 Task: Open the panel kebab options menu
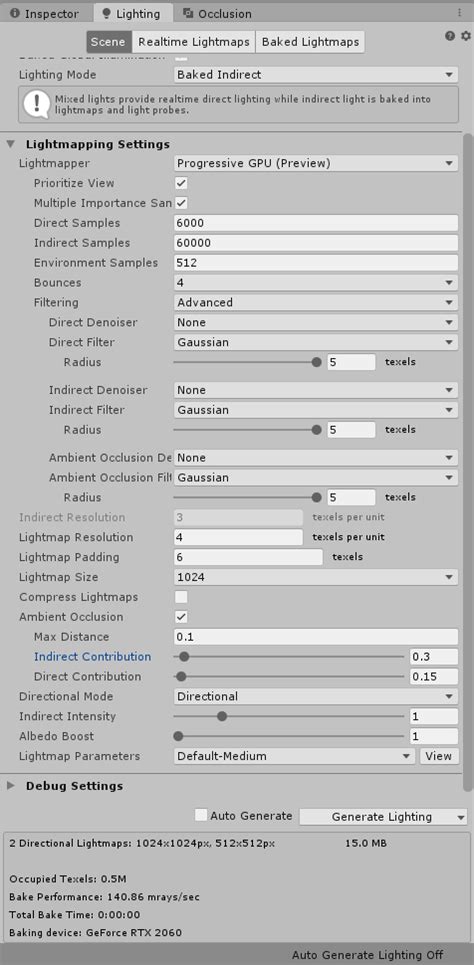tap(459, 13)
